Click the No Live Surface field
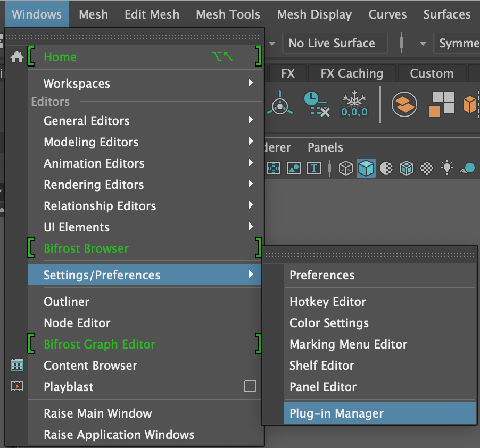Image resolution: width=480 pixels, height=448 pixels. [x=335, y=43]
